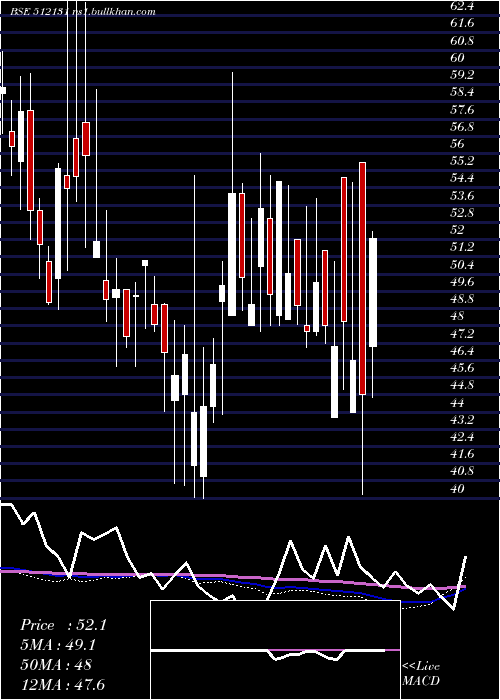
Task: Click the 56.8 price axis label
Action: (x=462, y=127)
